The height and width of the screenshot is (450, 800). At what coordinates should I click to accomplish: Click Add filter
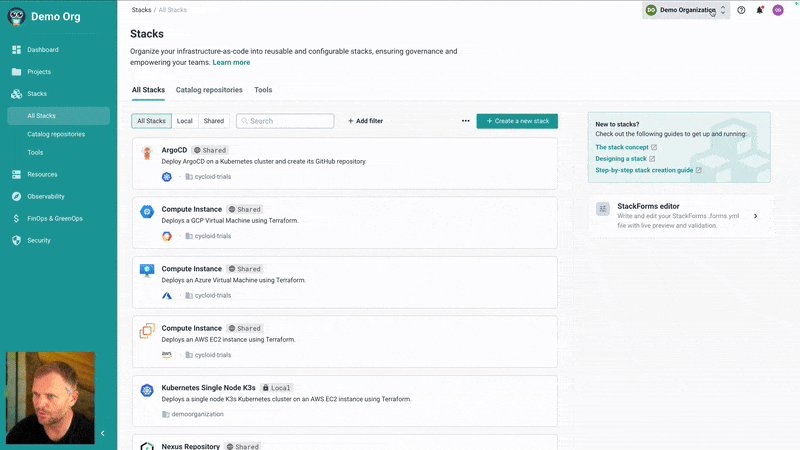coord(365,121)
